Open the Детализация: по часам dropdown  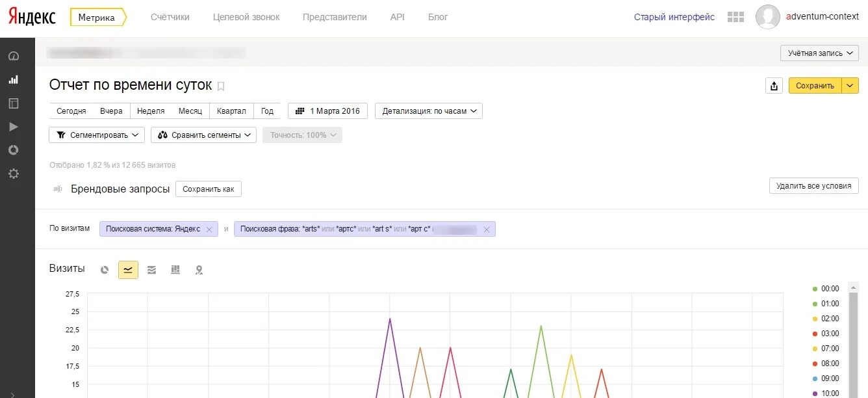coord(429,111)
